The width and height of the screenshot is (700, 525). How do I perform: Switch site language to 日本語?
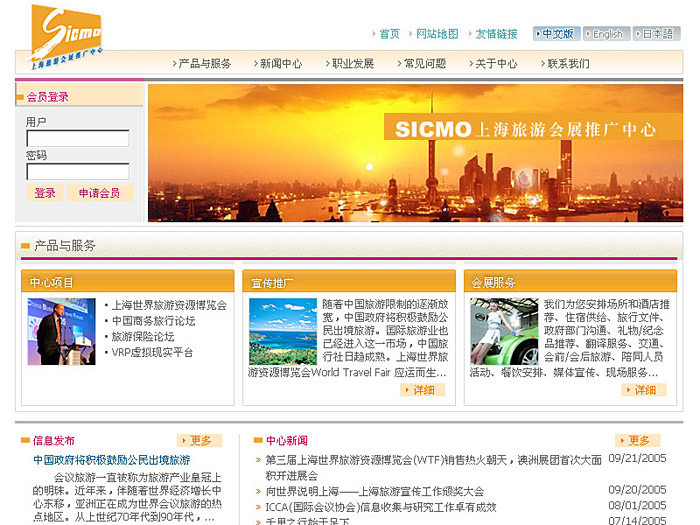[x=656, y=33]
